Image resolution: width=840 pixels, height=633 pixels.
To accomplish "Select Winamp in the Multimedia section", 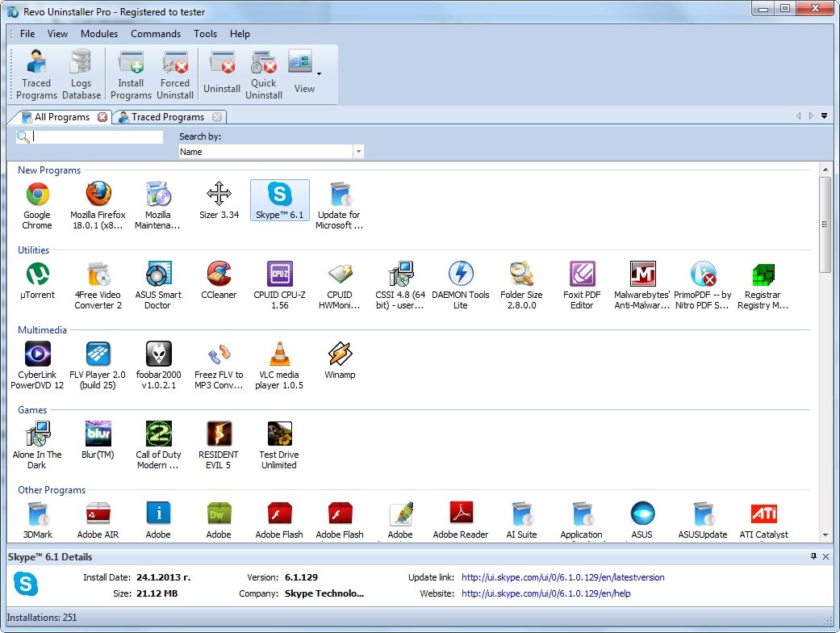I will [x=340, y=355].
